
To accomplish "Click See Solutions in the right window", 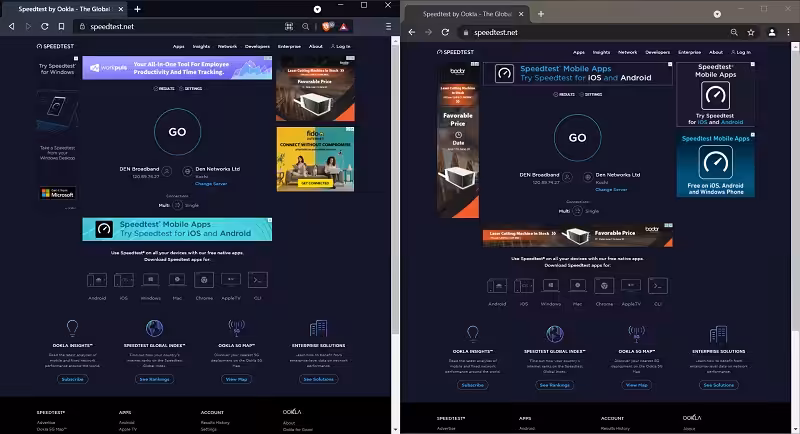I will (718, 385).
